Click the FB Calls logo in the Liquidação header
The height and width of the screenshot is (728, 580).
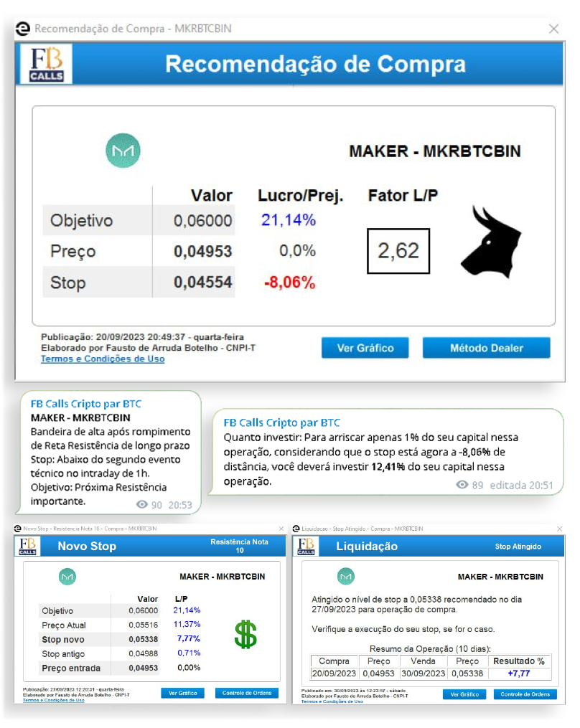pos(306,546)
